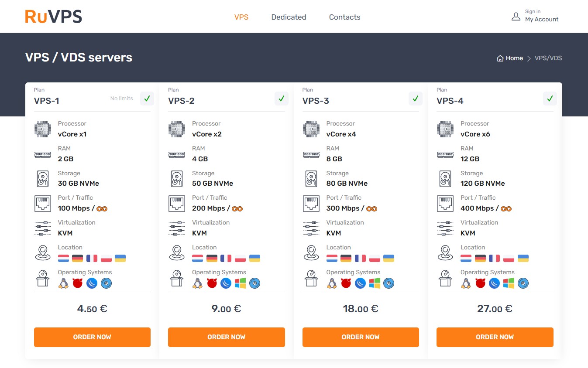The height and width of the screenshot is (368, 588).
Task: Select the Windows OS icon on VPS-3
Action: tap(375, 283)
